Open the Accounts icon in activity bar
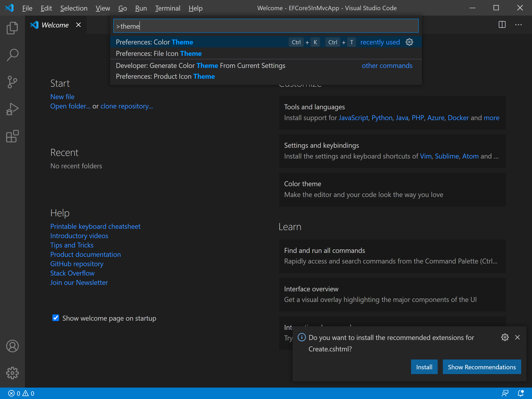This screenshot has height=399, width=532. (12, 346)
